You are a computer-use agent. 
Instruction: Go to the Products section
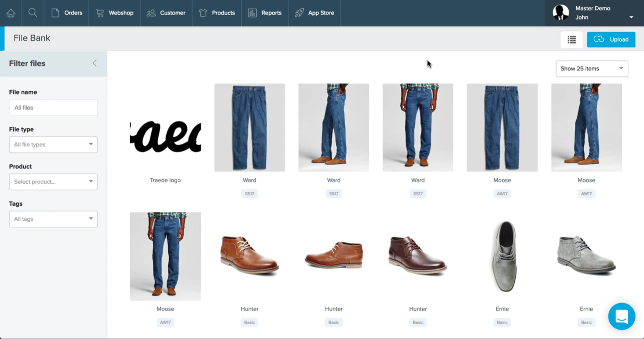pyautogui.click(x=217, y=13)
